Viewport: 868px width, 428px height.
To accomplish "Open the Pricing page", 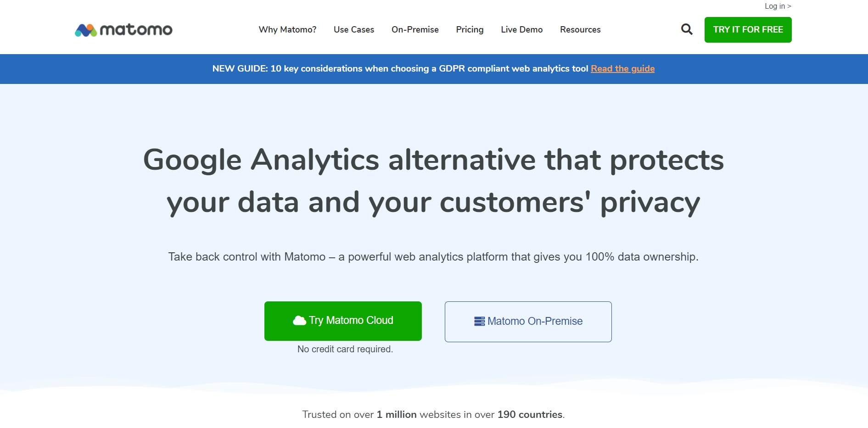I will [470, 29].
